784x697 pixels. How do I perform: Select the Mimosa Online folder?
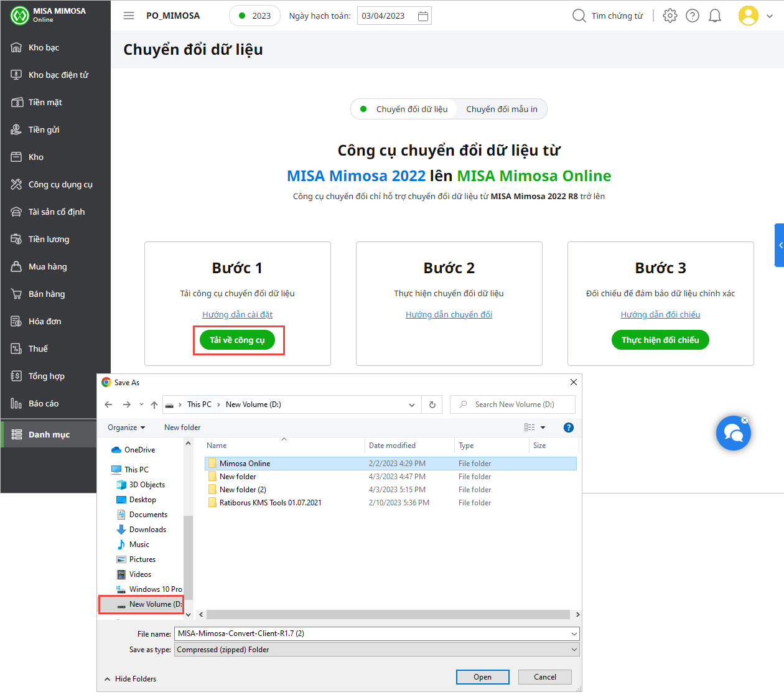391,464
